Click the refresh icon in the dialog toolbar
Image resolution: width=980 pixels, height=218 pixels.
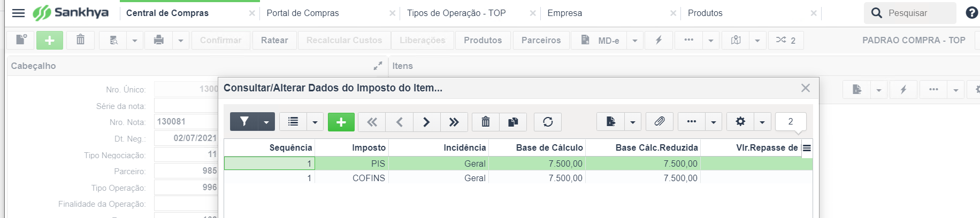pyautogui.click(x=548, y=122)
